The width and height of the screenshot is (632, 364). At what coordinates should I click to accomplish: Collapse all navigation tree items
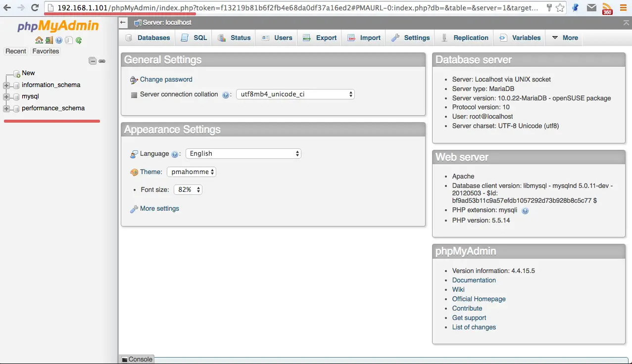point(93,61)
